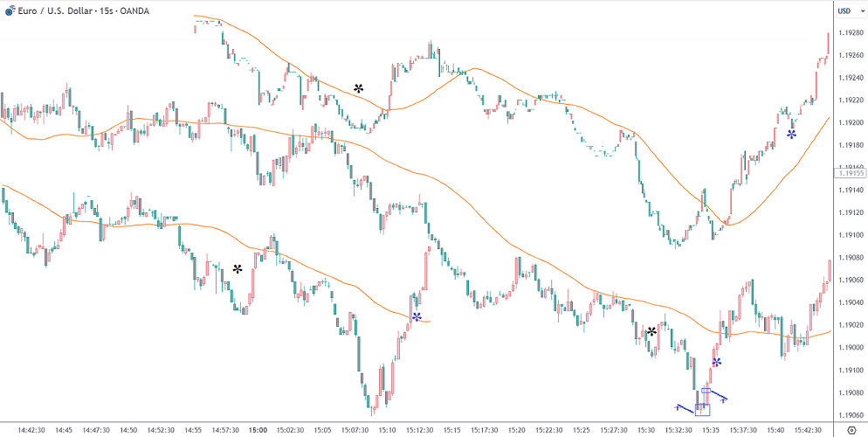Click price scale label 1.19220
868x437 pixels.
click(849, 101)
